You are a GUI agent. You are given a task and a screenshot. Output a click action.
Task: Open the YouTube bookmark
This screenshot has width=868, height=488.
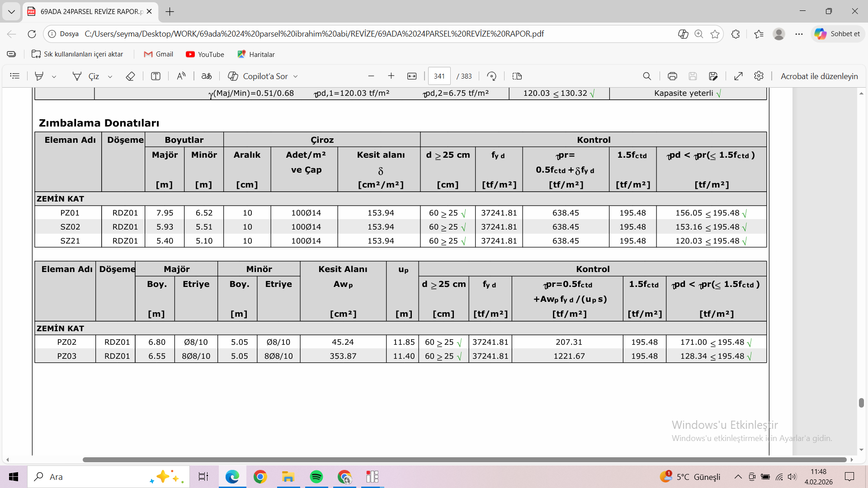coord(205,54)
